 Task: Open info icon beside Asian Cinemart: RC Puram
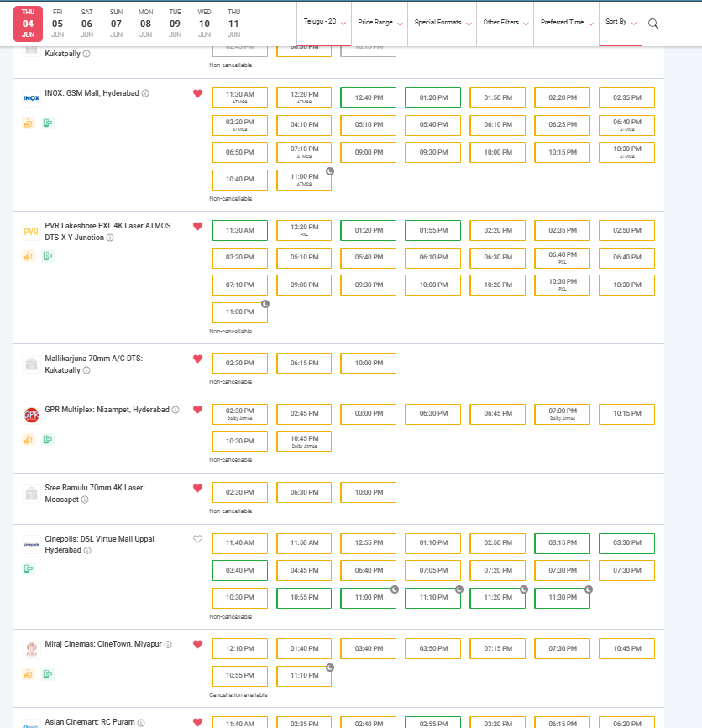tap(141, 723)
